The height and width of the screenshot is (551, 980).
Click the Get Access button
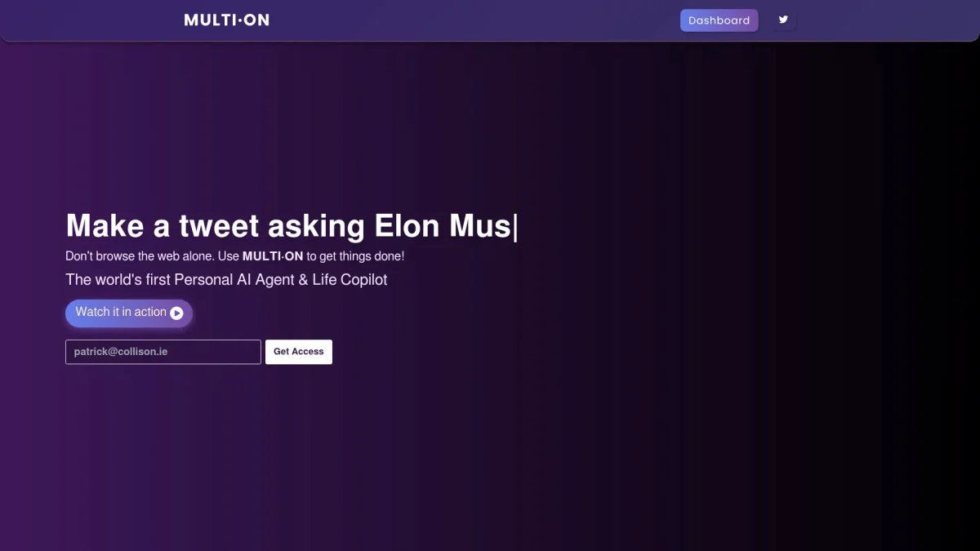298,352
